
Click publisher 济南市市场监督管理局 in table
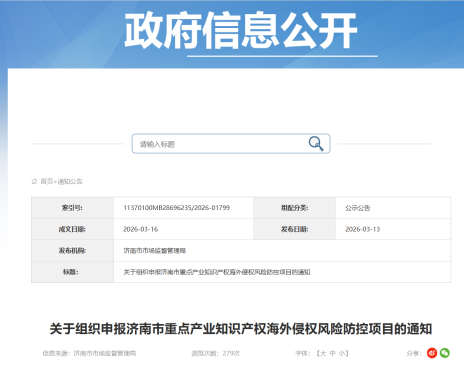point(155,251)
